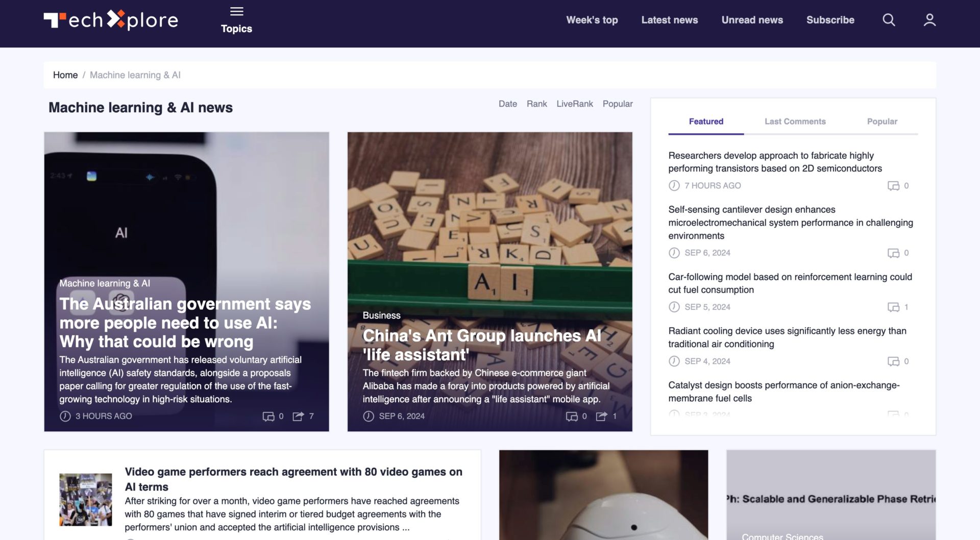
Task: Sort news by Rank
Action: pyautogui.click(x=537, y=104)
